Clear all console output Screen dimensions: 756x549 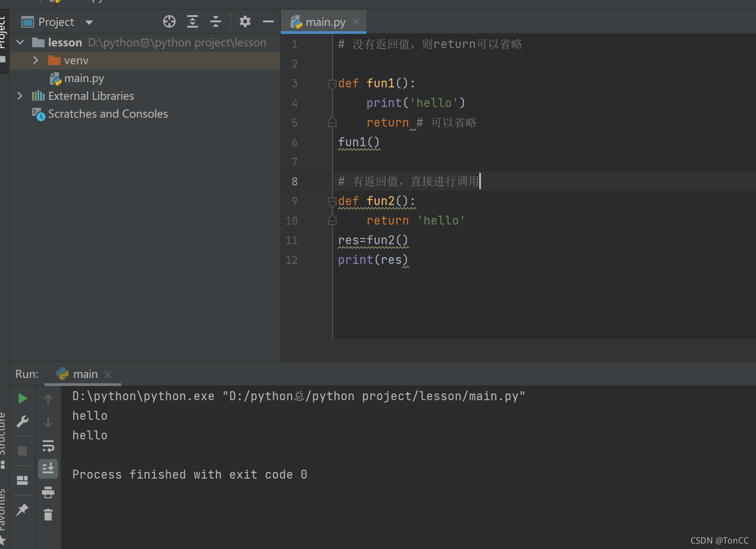click(x=48, y=515)
